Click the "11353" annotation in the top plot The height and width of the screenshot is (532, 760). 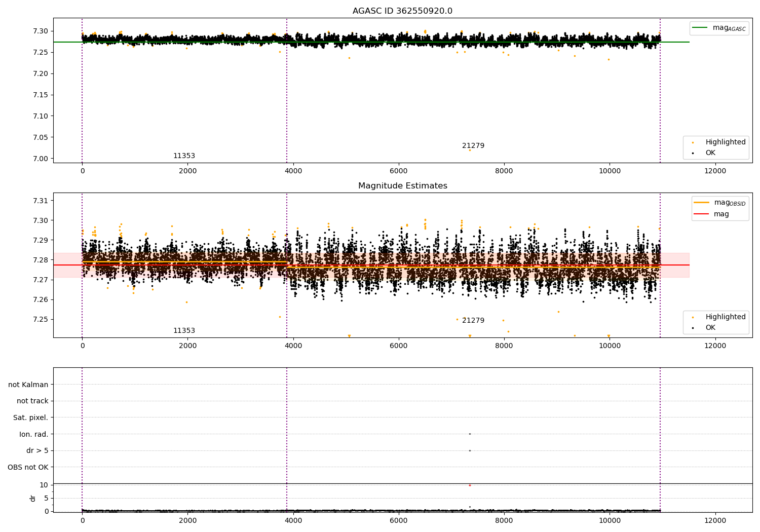tap(184, 156)
